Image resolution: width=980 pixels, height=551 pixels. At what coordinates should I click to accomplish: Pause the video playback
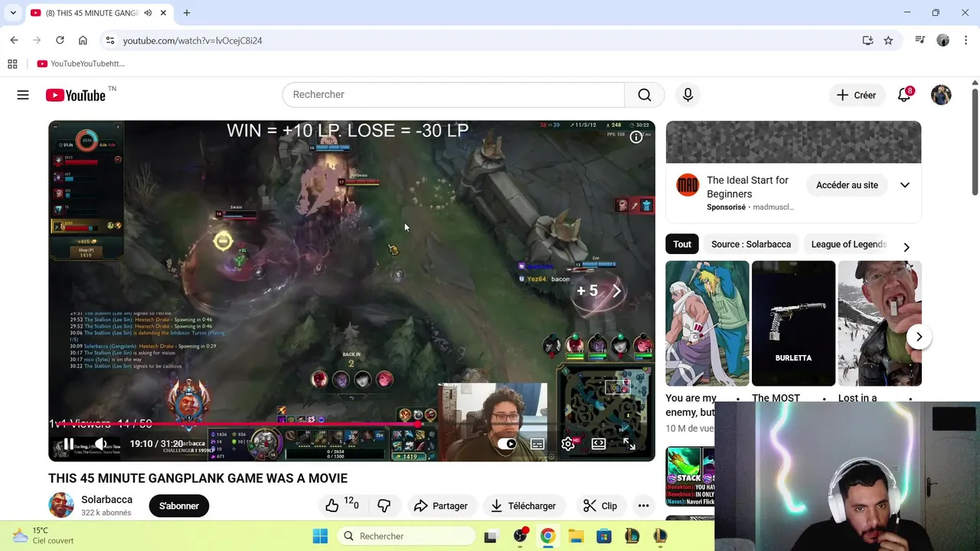click(68, 444)
